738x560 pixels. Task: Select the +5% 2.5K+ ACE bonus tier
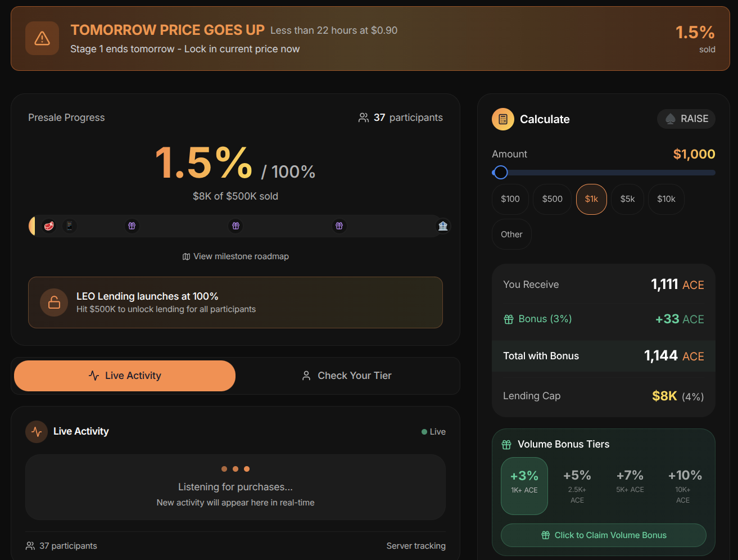coord(577,486)
